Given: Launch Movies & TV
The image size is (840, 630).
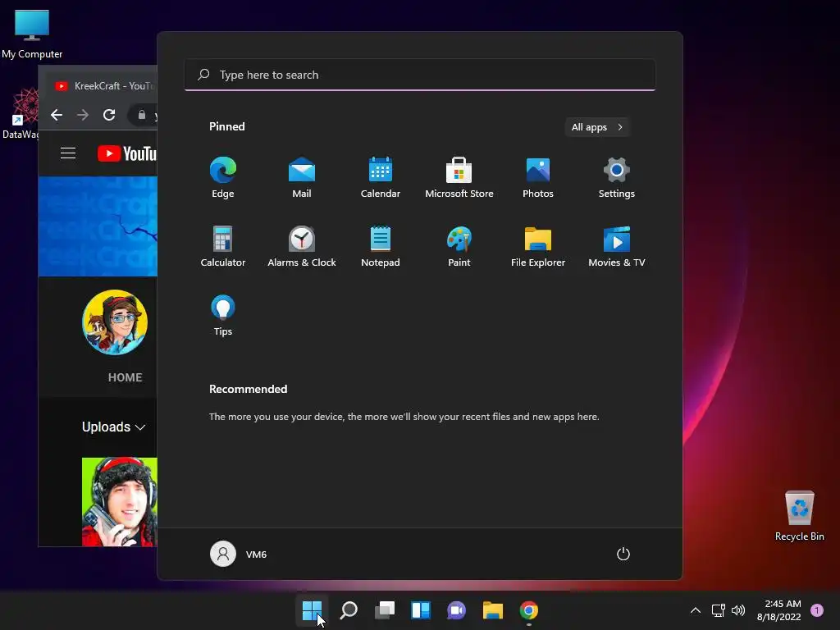Looking at the screenshot, I should click(617, 246).
